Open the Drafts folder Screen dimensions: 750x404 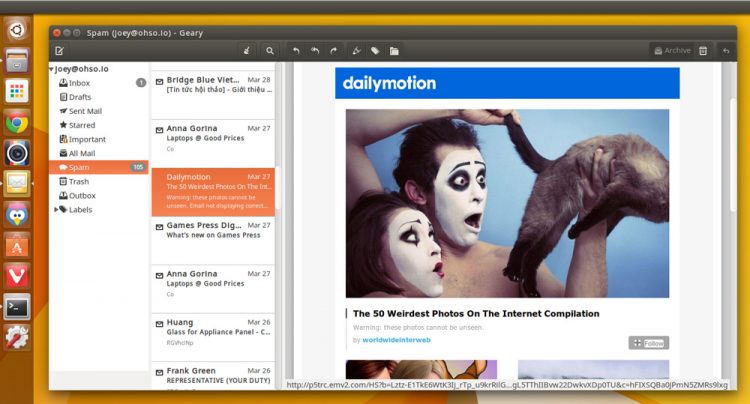point(99,97)
